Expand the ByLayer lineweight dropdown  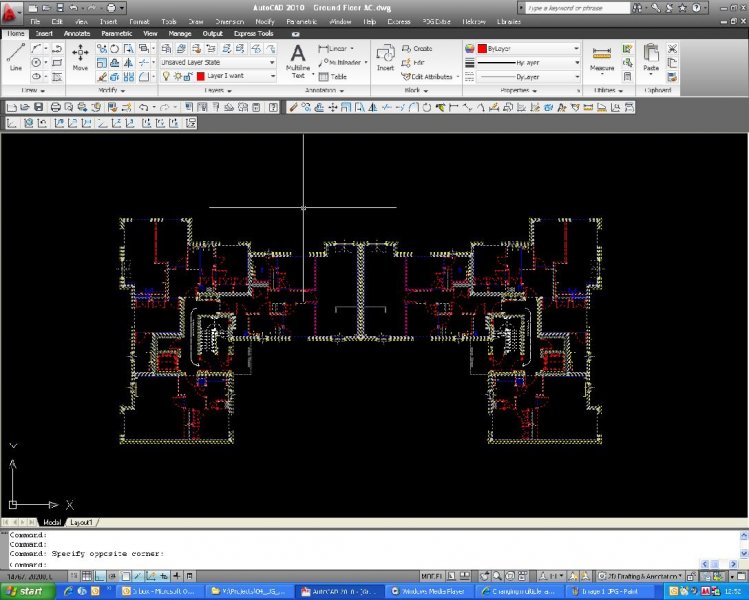pos(576,62)
